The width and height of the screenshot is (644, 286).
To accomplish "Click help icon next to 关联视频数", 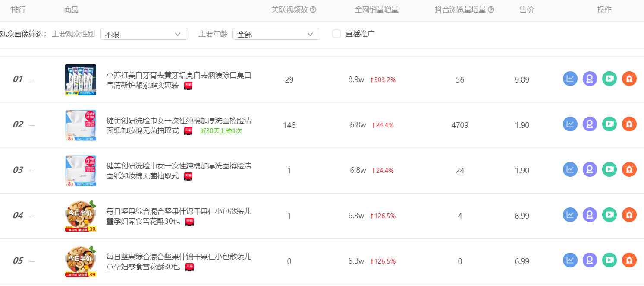I will pyautogui.click(x=313, y=10).
